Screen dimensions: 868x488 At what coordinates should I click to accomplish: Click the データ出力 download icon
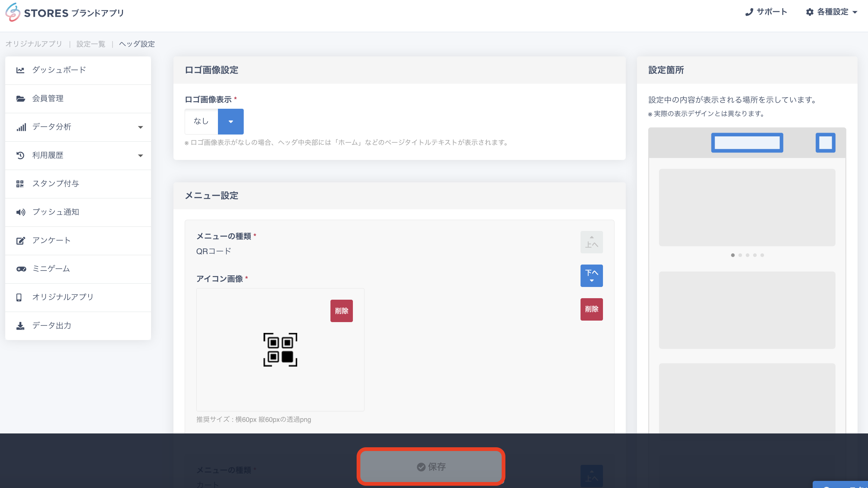tap(20, 326)
